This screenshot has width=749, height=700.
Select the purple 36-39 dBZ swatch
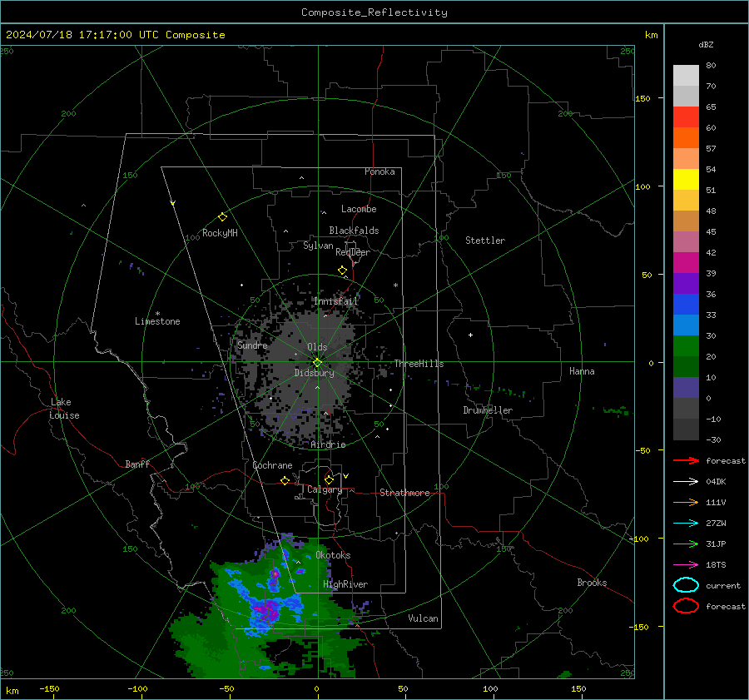[x=686, y=284]
